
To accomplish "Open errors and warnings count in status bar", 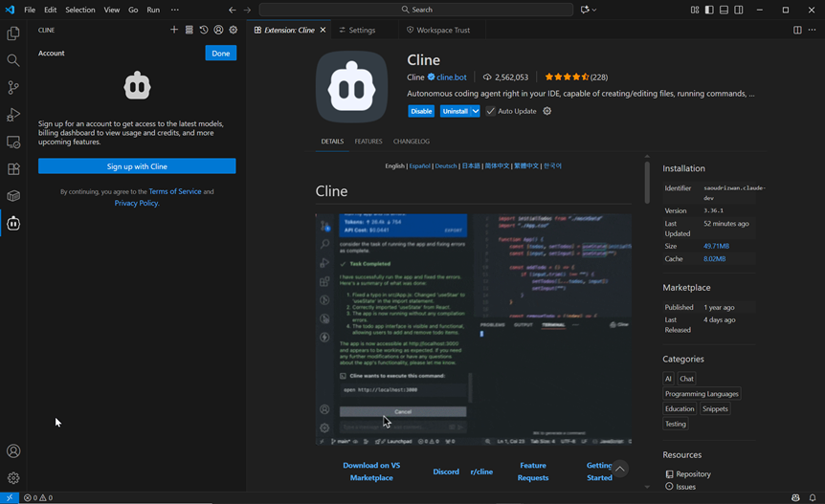I will (x=38, y=497).
